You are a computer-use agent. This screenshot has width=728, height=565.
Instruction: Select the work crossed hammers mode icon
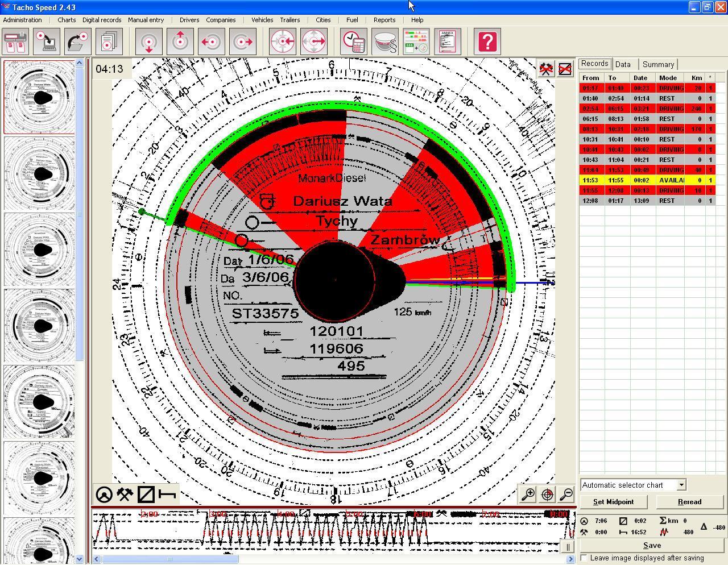(x=125, y=495)
